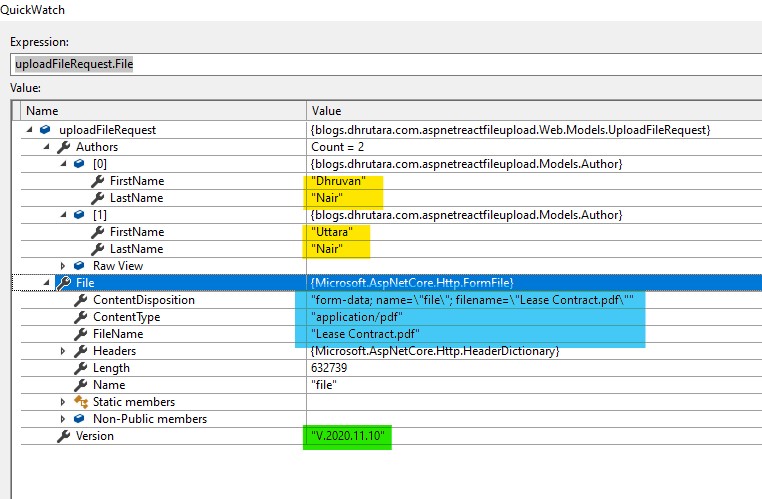Select the "V.2020.11.10" Version value
Image resolution: width=762 pixels, height=499 pixels.
coord(348,437)
